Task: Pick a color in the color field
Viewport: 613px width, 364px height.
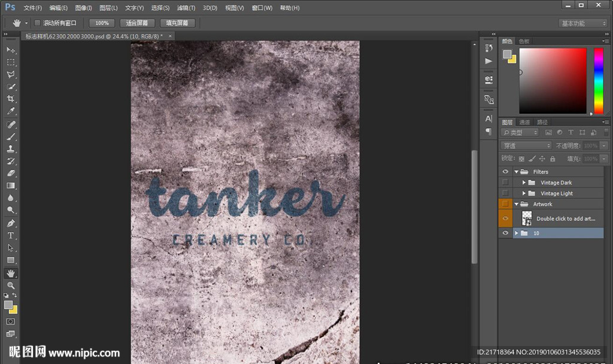Action: (553, 81)
